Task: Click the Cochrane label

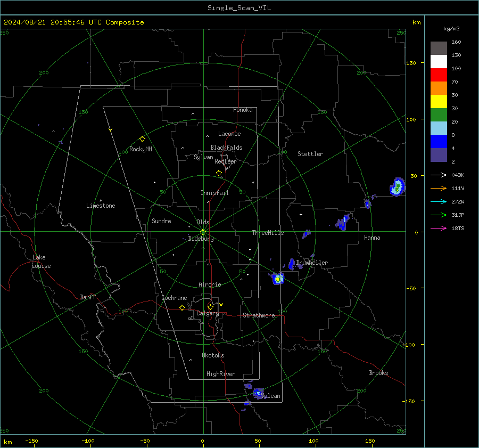Action: pos(174,298)
